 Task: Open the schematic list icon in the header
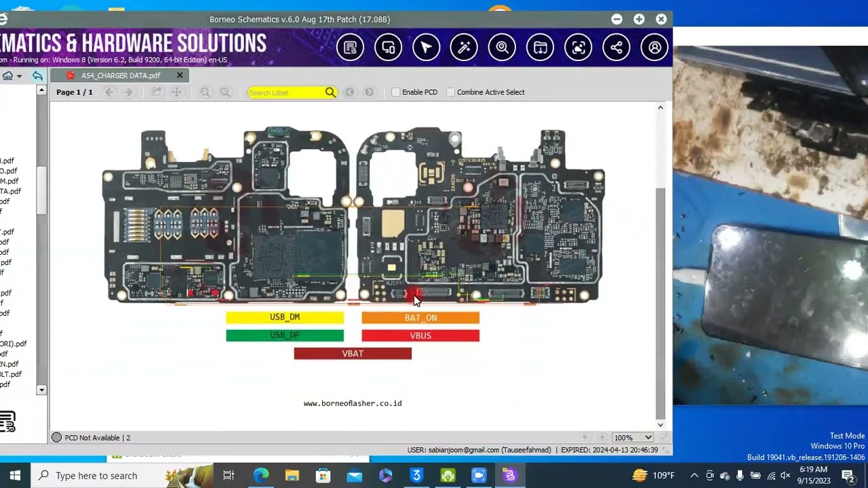click(x=350, y=47)
